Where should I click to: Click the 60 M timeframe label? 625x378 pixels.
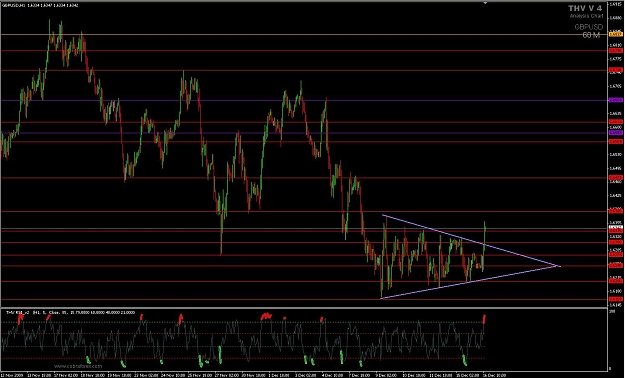coord(591,35)
